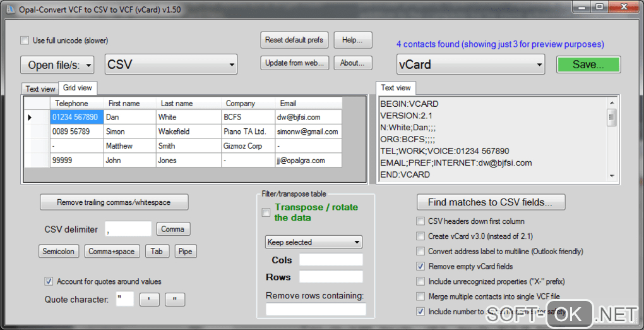This screenshot has height=330, width=644.
Task: Click the double quote character button
Action: (175, 300)
